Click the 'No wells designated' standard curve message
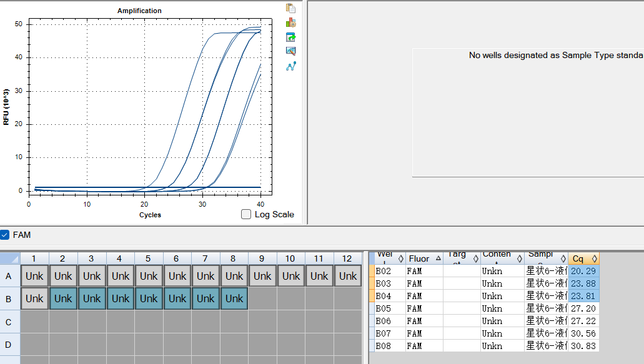The image size is (644, 364). tap(556, 55)
